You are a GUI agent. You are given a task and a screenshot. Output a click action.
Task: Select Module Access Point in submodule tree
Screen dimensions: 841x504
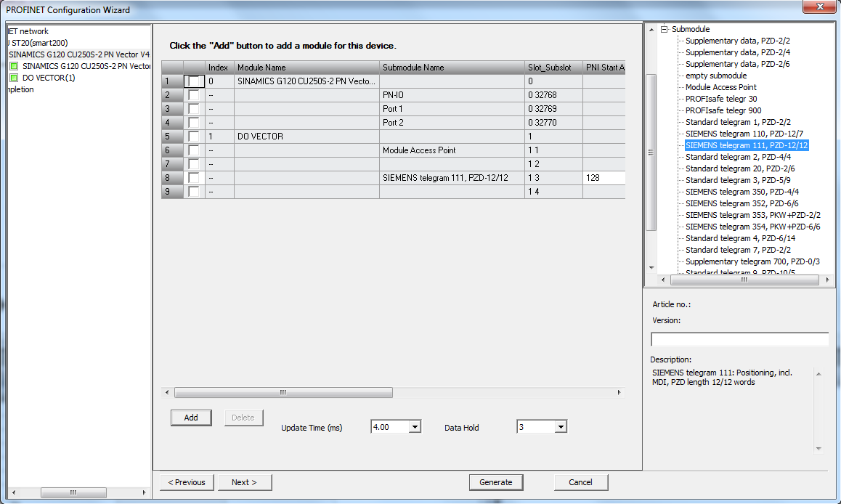721,87
